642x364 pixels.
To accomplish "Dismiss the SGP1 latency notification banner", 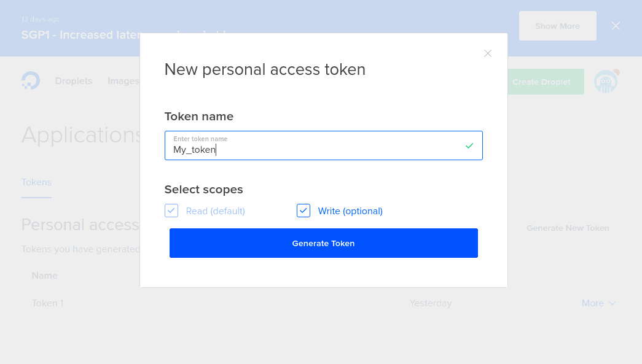I will tap(616, 26).
